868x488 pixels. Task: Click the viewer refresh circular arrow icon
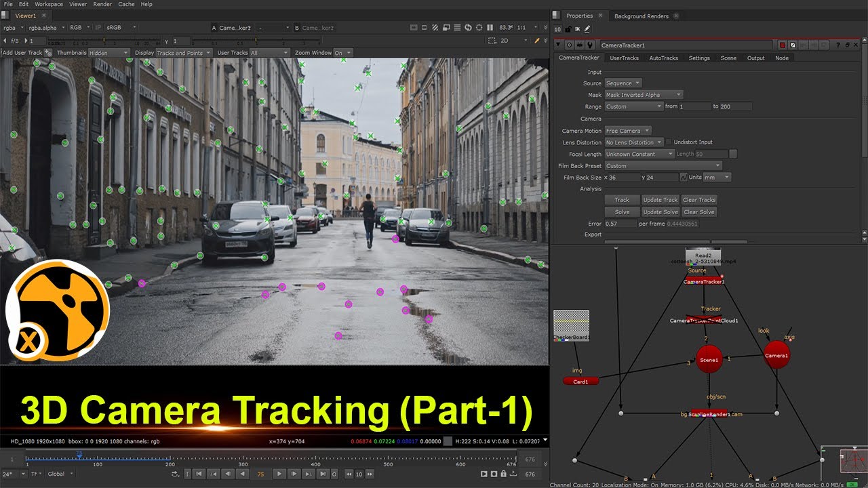468,28
